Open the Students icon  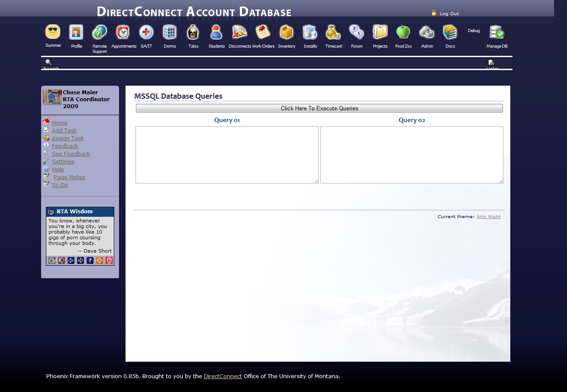(216, 32)
